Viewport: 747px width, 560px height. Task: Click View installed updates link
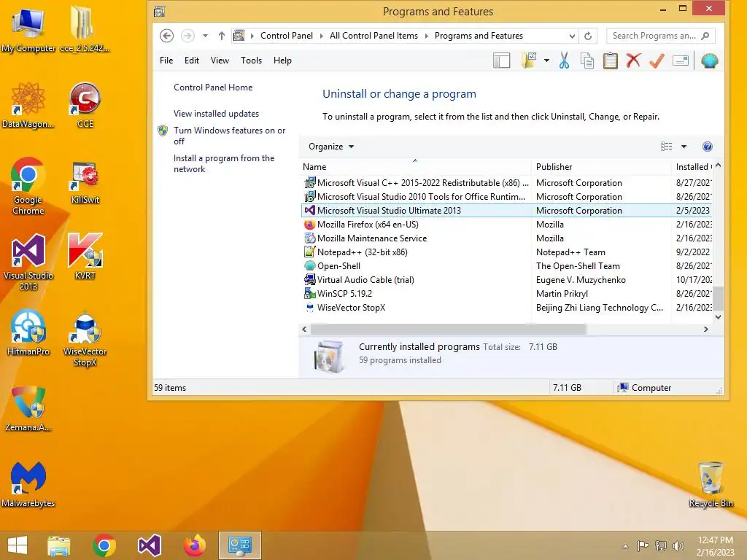[216, 114]
